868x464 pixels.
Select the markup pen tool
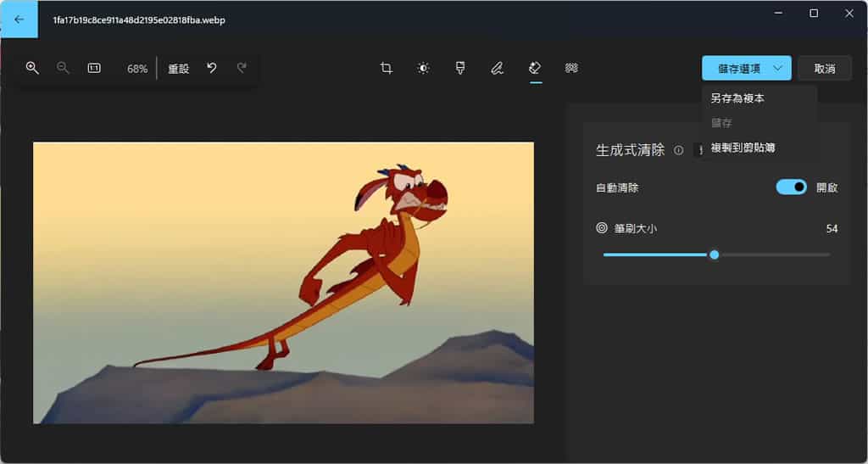[x=497, y=68]
